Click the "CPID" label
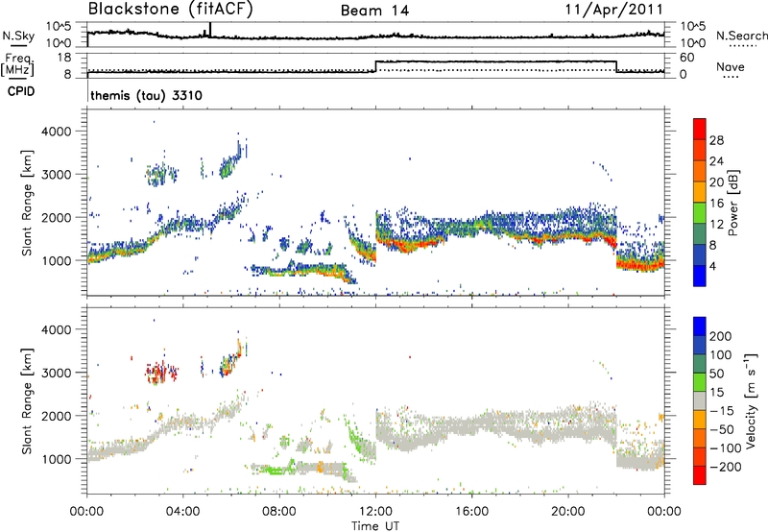 coord(21,91)
